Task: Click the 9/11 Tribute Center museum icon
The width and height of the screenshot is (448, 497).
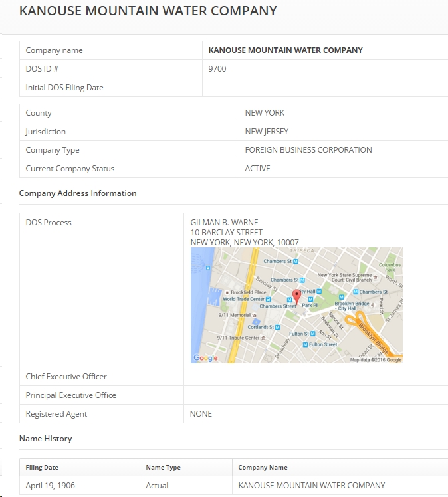Action: coord(264,338)
